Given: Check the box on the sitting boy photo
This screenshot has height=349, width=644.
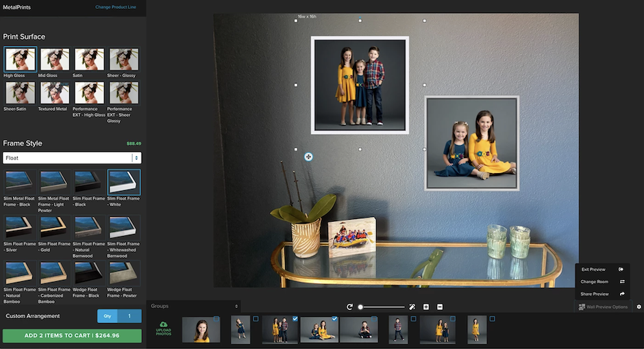Looking at the screenshot, I should pyautogui.click(x=374, y=319).
